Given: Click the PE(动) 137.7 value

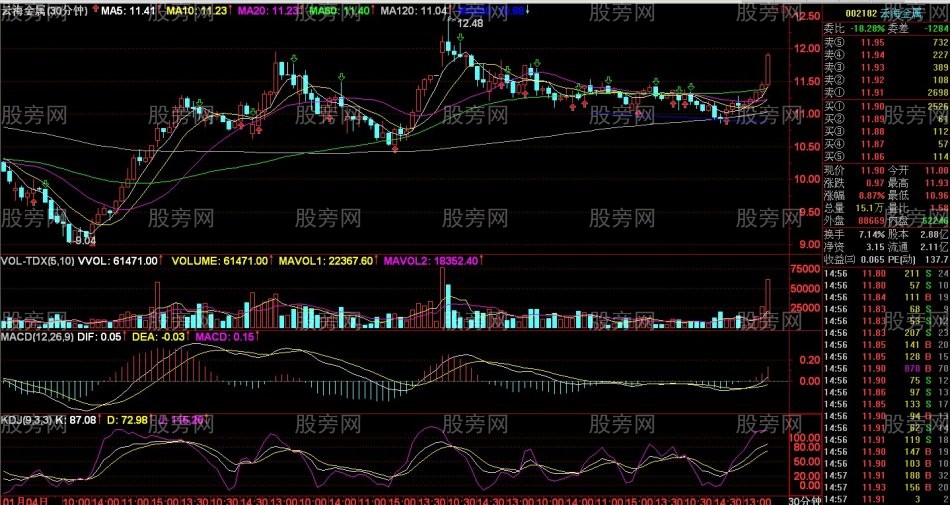Looking at the screenshot, I should tap(937, 260).
